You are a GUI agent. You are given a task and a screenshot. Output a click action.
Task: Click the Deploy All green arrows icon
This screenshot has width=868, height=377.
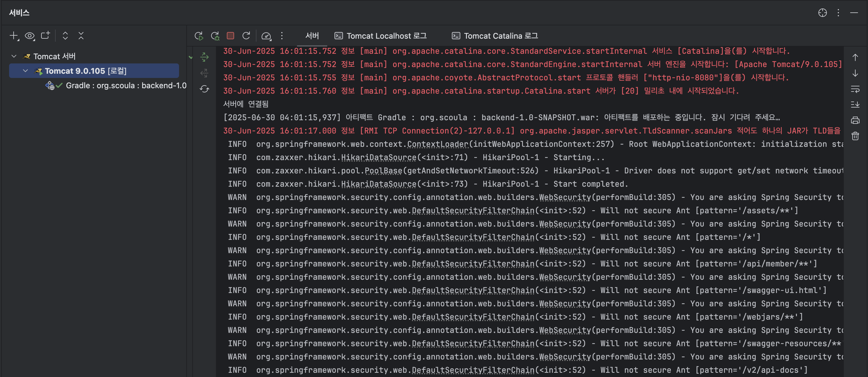tap(204, 57)
